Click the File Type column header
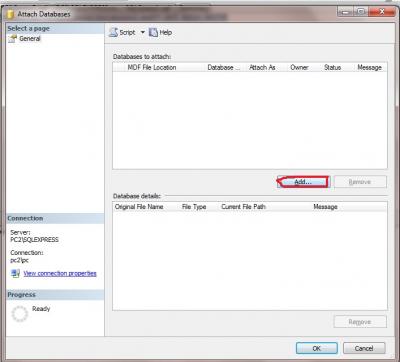Image resolution: width=400 pixels, height=362 pixels. point(194,207)
